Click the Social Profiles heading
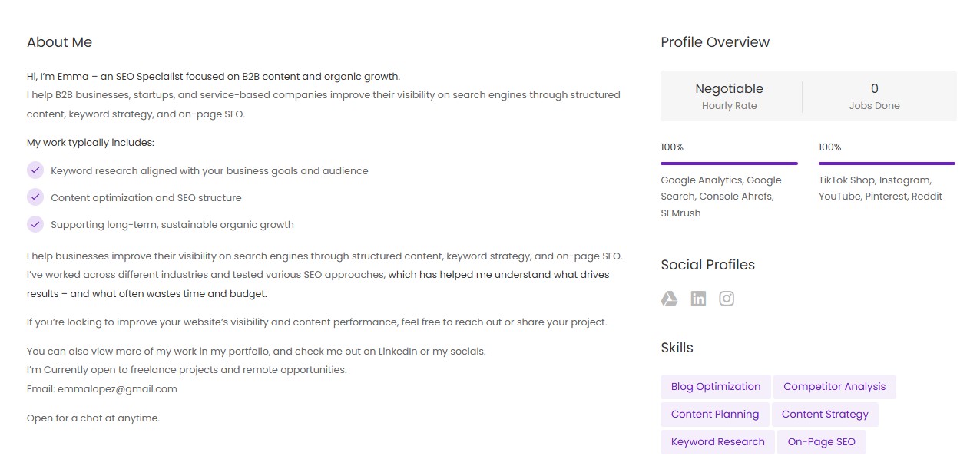This screenshot has width=980, height=456. click(x=707, y=265)
